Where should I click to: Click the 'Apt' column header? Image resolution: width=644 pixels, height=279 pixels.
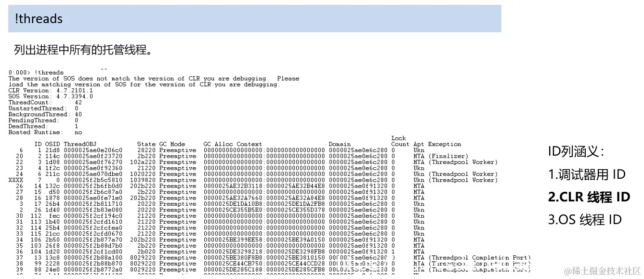tap(419, 144)
